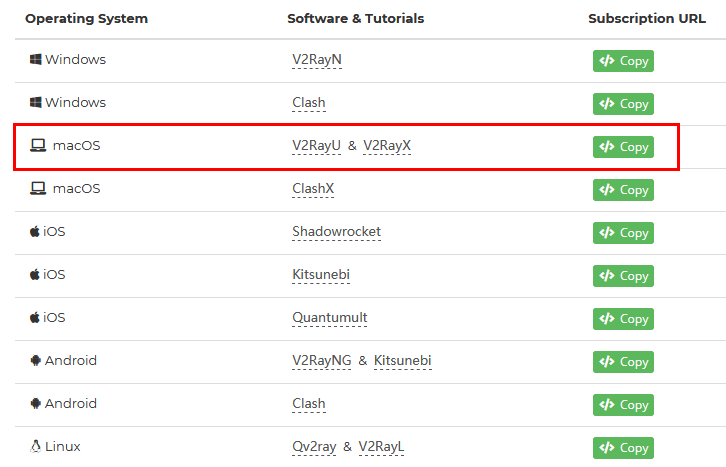Copy subscription URL for Android Clash

[623, 405]
